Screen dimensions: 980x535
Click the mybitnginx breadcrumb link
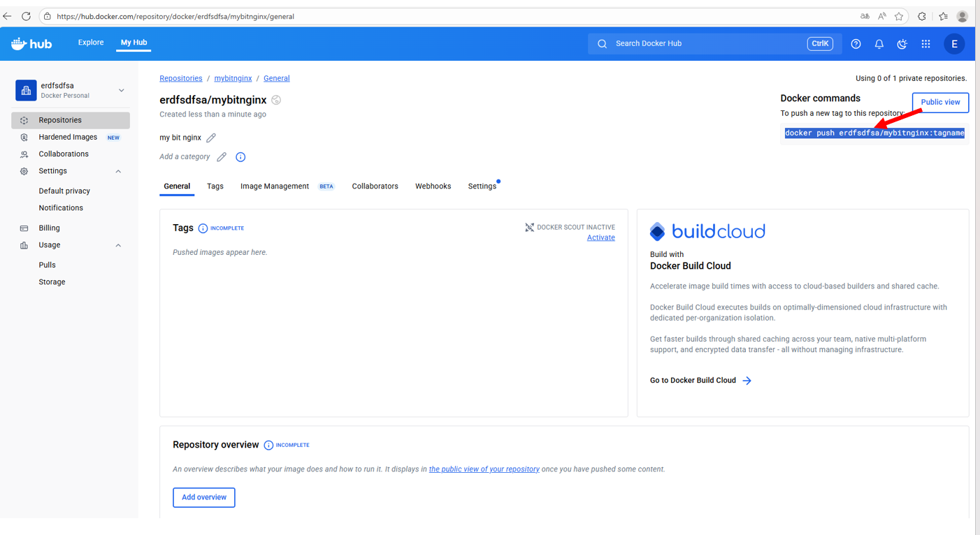point(233,78)
